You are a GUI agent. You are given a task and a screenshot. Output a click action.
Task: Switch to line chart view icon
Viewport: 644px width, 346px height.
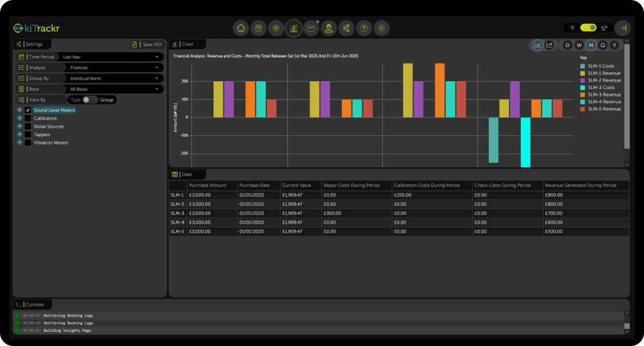(x=549, y=45)
